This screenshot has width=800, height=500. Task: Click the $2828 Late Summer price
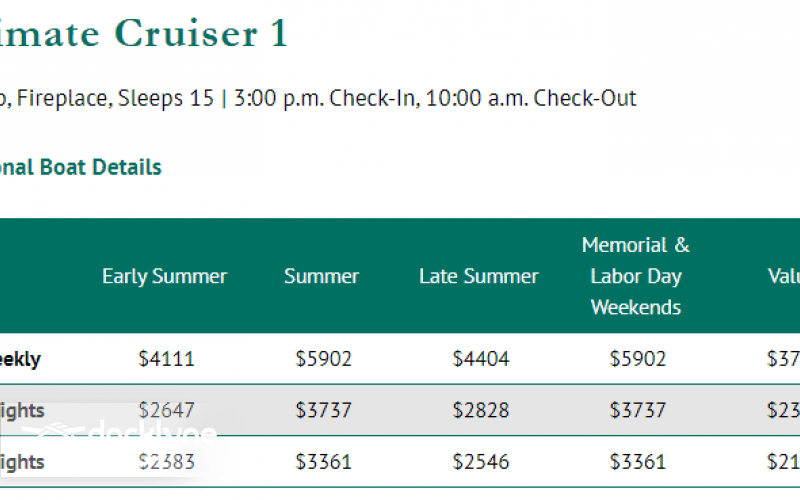pyautogui.click(x=480, y=410)
